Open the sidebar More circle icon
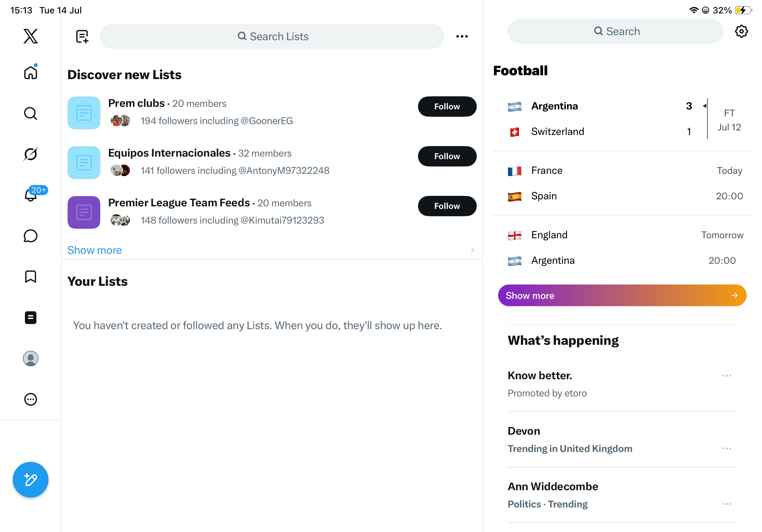Image resolution: width=762 pixels, height=532 pixels. click(x=31, y=400)
